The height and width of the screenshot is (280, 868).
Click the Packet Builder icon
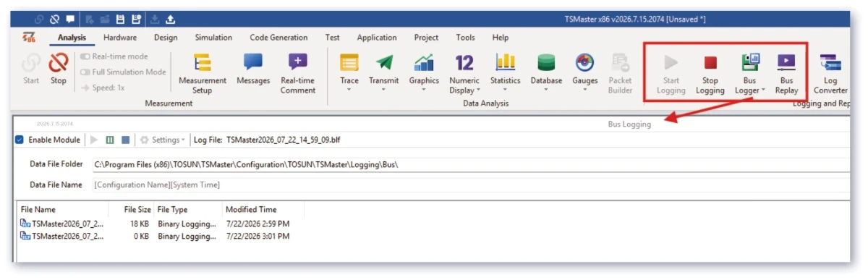tap(620, 63)
